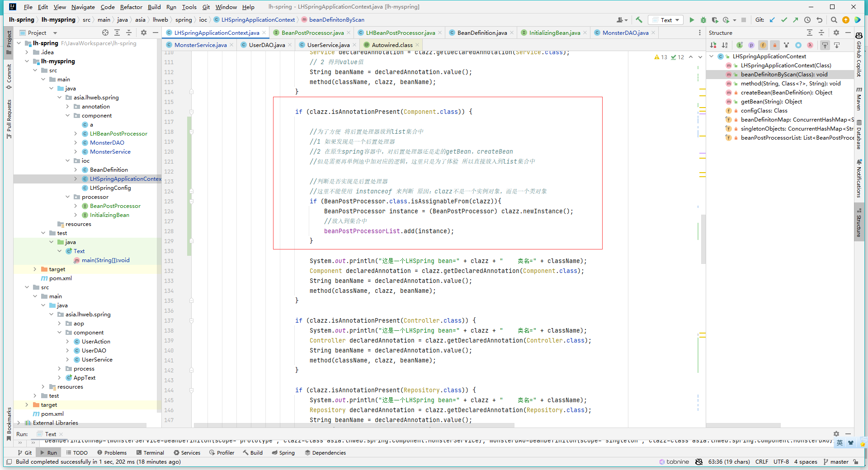Open editor tabs more-options menu
The image size is (868, 470).
[x=700, y=33]
